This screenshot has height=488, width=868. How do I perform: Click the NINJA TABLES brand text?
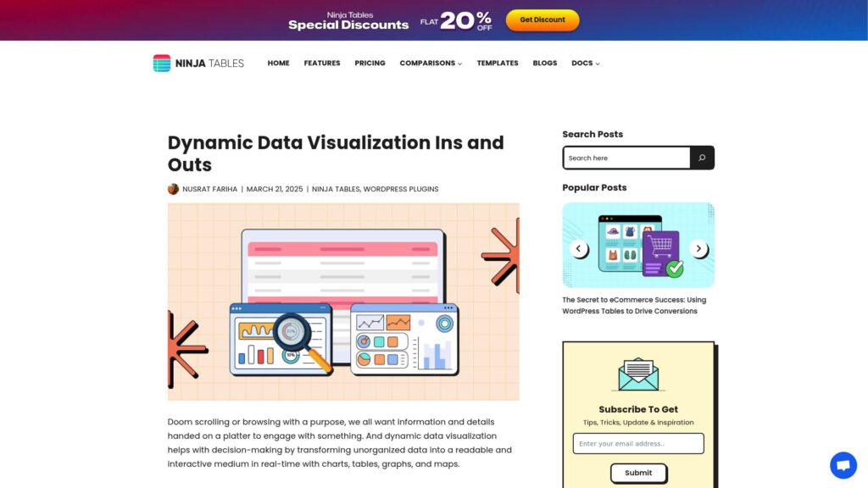pyautogui.click(x=209, y=63)
